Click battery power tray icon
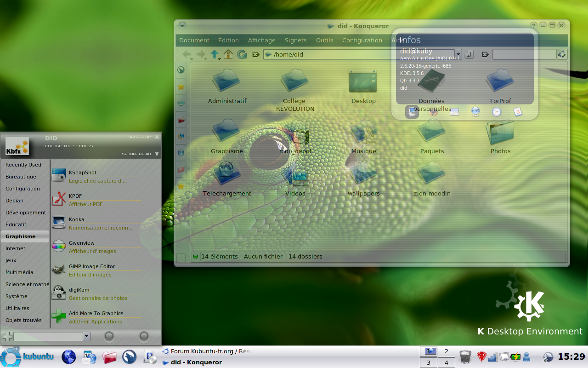Image resolution: width=588 pixels, height=368 pixels. coord(515,357)
